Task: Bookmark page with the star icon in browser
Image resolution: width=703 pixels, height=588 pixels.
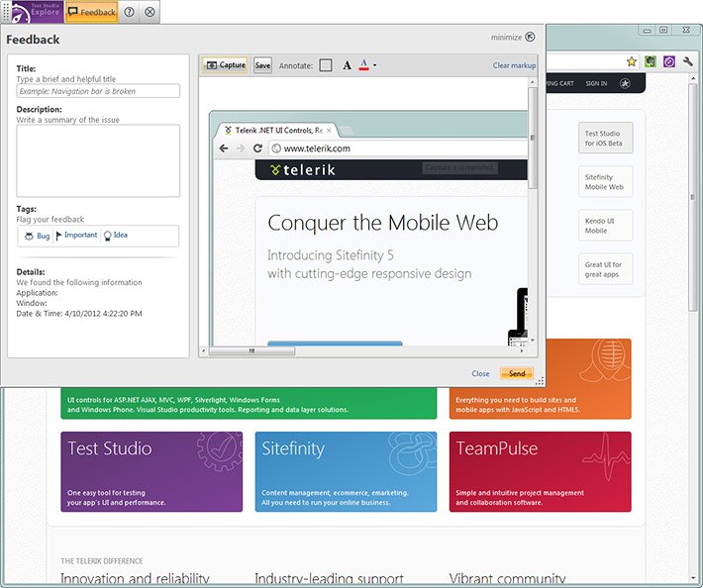Action: pyautogui.click(x=632, y=61)
